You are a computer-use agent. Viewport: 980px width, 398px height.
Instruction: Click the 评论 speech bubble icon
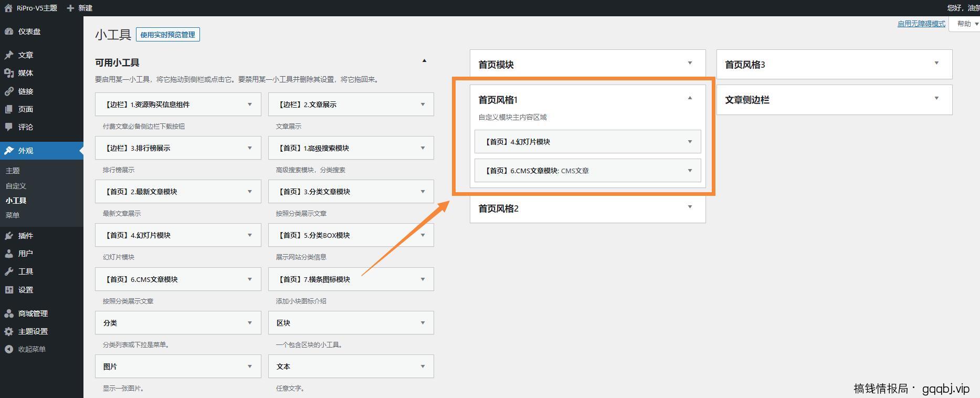pos(9,127)
